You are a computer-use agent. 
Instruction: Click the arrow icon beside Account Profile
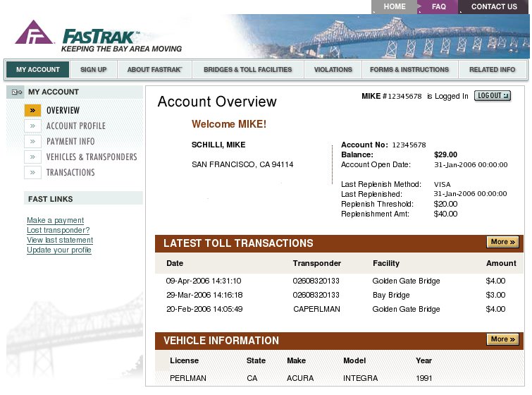tap(32, 126)
